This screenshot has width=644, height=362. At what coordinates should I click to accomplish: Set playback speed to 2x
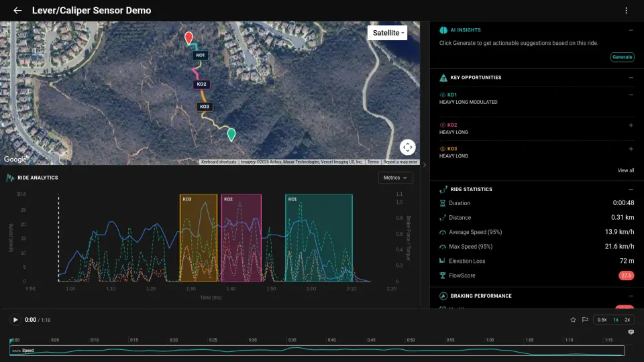627,320
